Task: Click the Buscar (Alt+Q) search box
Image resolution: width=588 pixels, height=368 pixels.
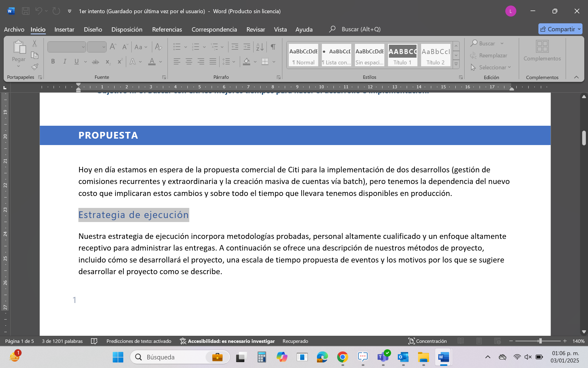Action: [x=361, y=29]
